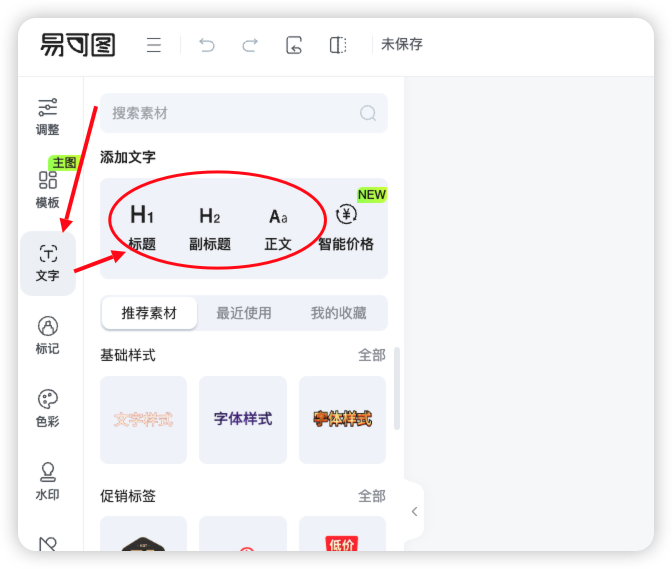This screenshot has height=569, width=672.
Task: View 全部 promotion tags
Action: coord(372,496)
